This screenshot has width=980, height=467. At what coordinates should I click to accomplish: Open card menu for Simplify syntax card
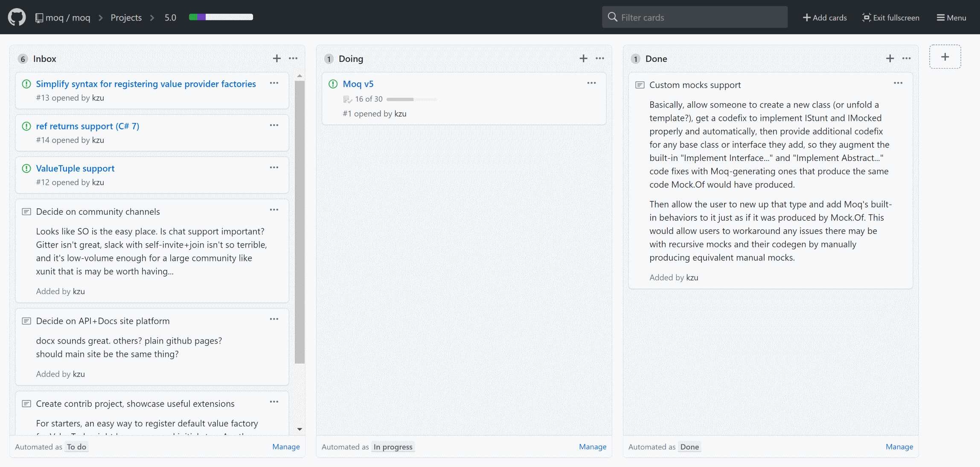click(274, 83)
